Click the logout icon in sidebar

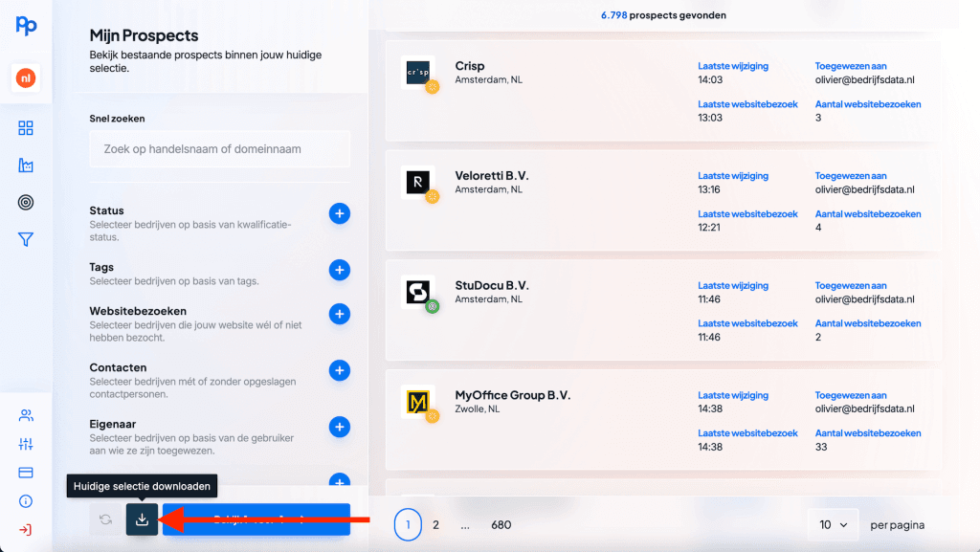26,530
